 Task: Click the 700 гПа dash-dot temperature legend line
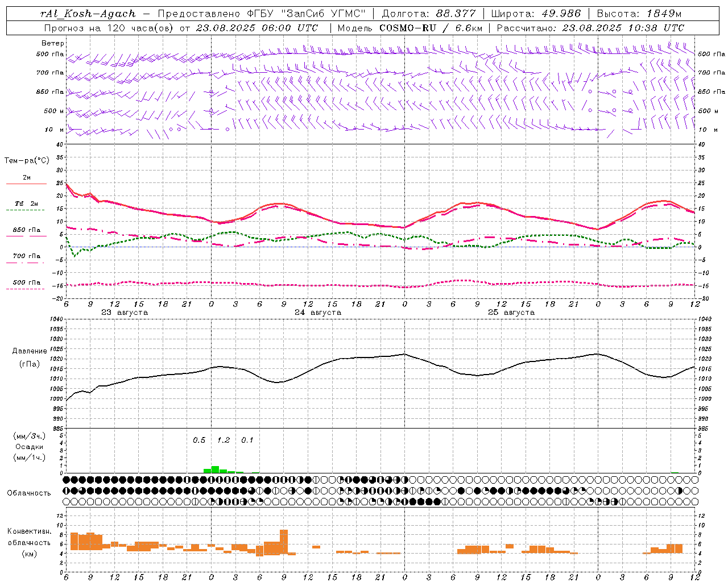point(26,263)
